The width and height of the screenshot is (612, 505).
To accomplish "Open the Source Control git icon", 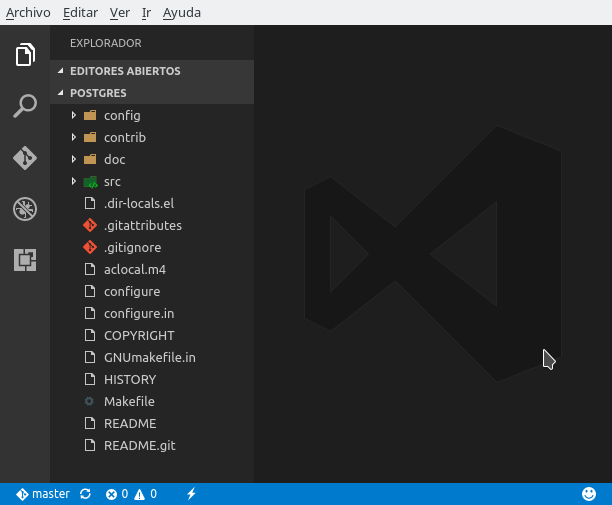I will [x=25, y=158].
